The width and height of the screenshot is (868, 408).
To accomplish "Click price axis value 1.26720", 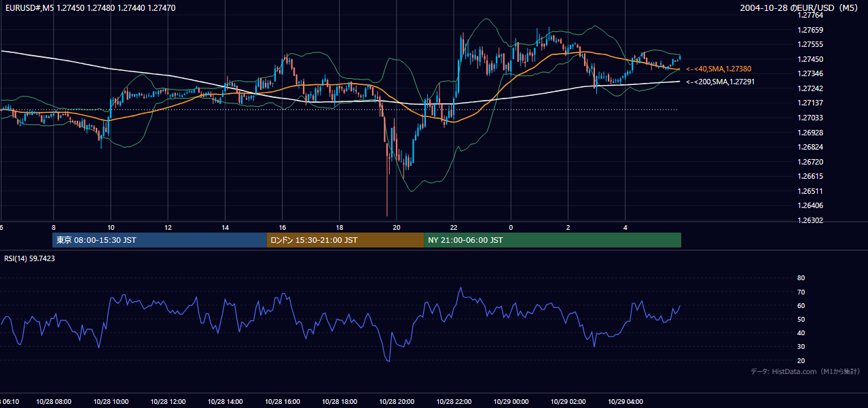I will pyautogui.click(x=810, y=163).
